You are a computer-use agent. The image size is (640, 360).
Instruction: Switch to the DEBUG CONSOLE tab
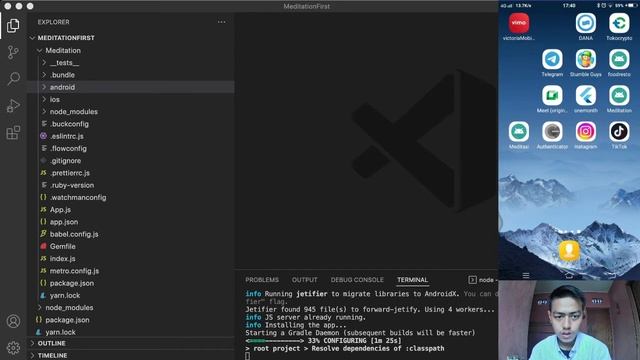coord(357,280)
